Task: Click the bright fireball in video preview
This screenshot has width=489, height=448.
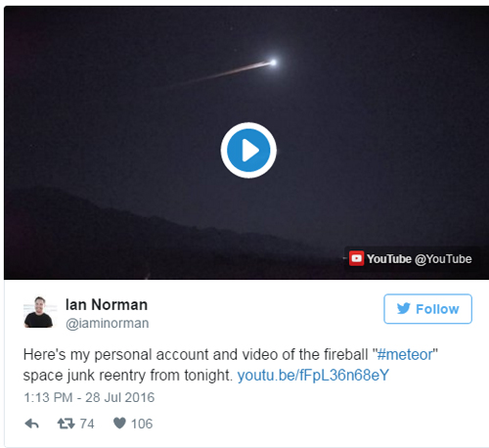Action: click(x=273, y=63)
